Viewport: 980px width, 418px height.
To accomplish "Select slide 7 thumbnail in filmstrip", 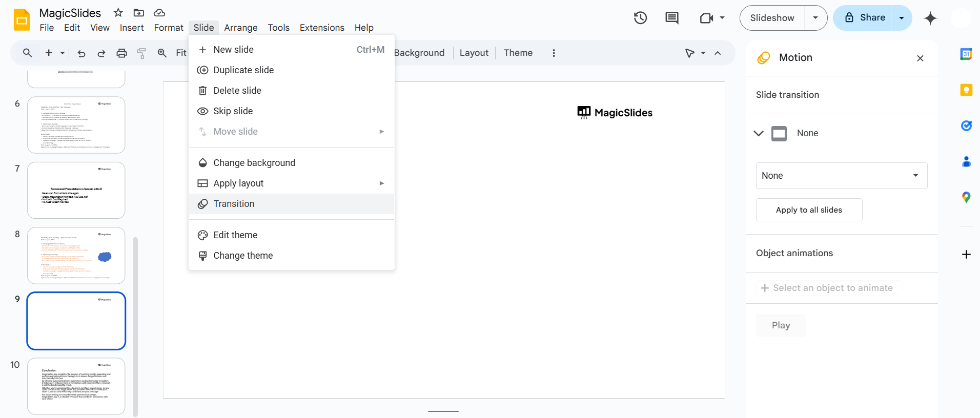I will pos(76,190).
